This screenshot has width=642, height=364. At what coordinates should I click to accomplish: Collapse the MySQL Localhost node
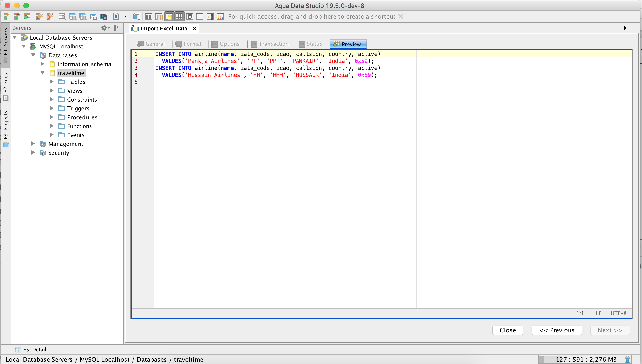[x=24, y=46]
